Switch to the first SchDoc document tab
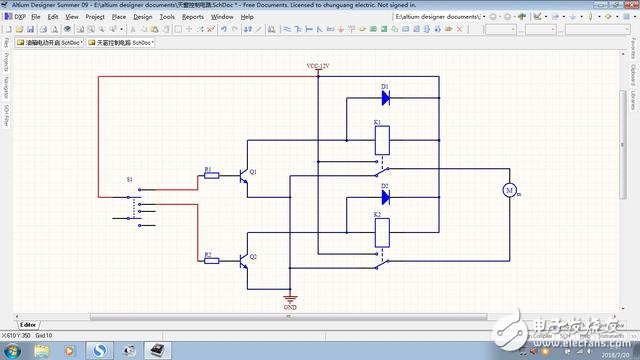Screen dimensions: 640x360 50,42
